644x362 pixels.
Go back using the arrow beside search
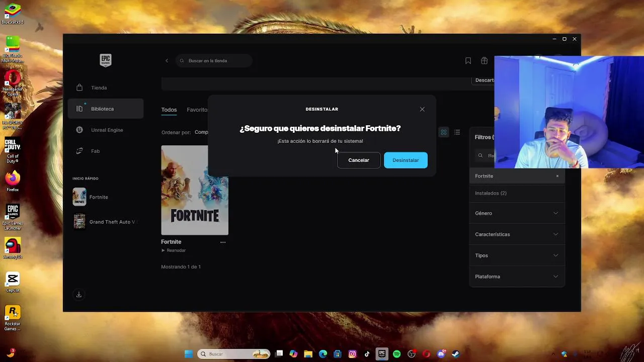[167, 61]
